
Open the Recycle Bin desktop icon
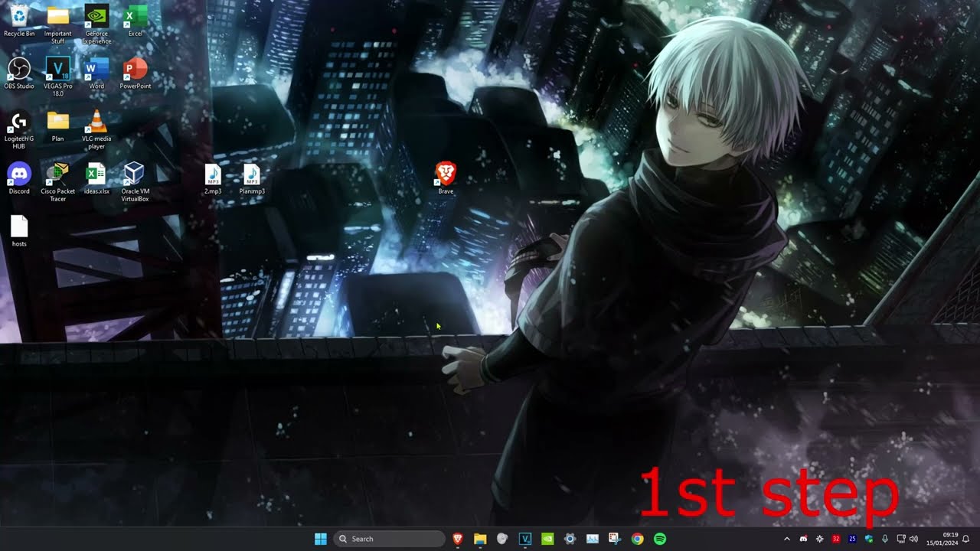point(19,21)
